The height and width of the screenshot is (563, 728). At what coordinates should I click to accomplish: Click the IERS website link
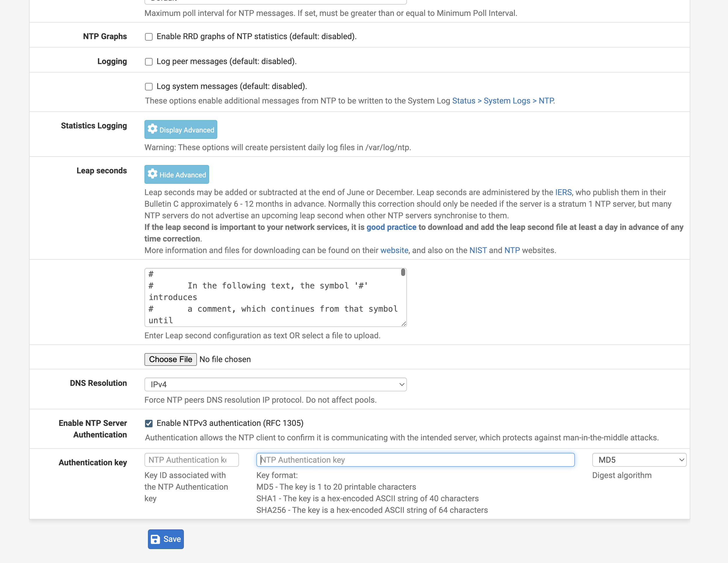coord(394,250)
